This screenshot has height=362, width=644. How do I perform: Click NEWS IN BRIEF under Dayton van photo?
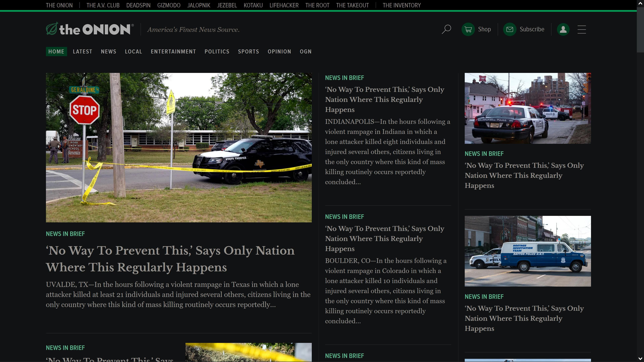pyautogui.click(x=484, y=296)
